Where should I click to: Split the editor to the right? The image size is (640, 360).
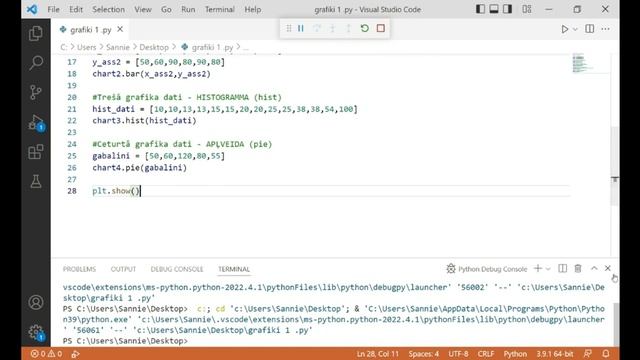590,29
